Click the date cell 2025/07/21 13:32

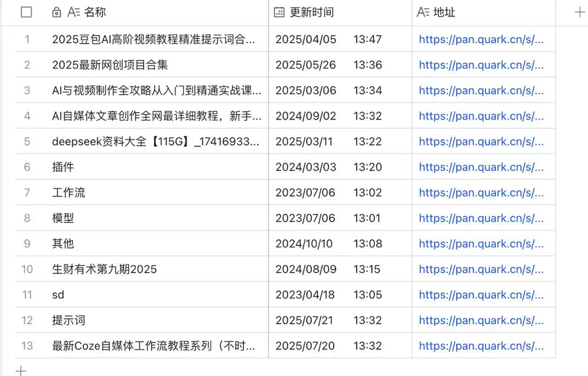point(340,320)
